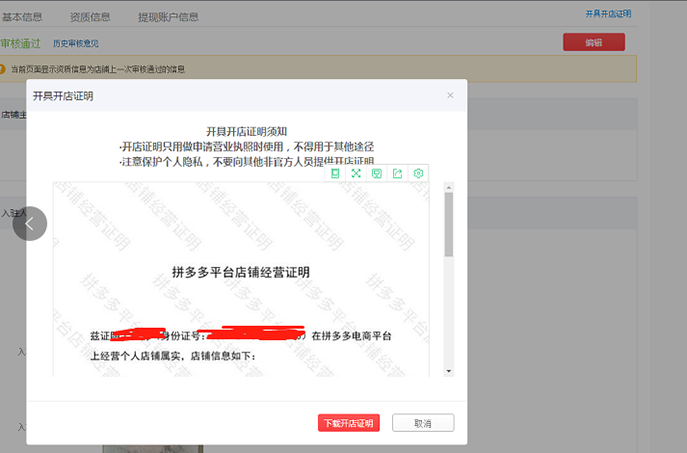The width and height of the screenshot is (687, 453).
Task: Click the fullscreen expand icon in viewer toolbar
Action: pyautogui.click(x=356, y=173)
